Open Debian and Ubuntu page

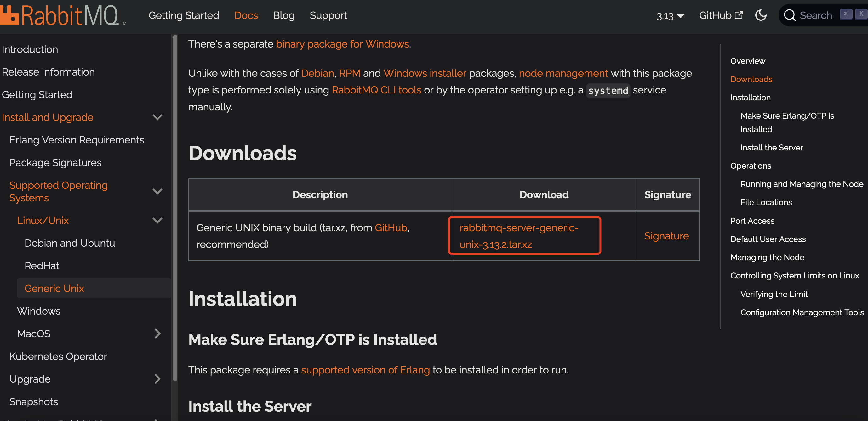(70, 243)
